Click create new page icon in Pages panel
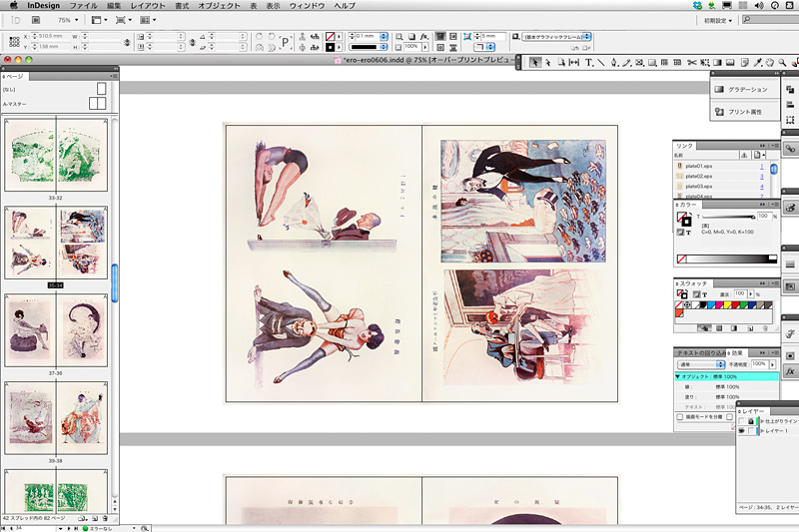Image resolution: width=799 pixels, height=532 pixels. (x=95, y=518)
